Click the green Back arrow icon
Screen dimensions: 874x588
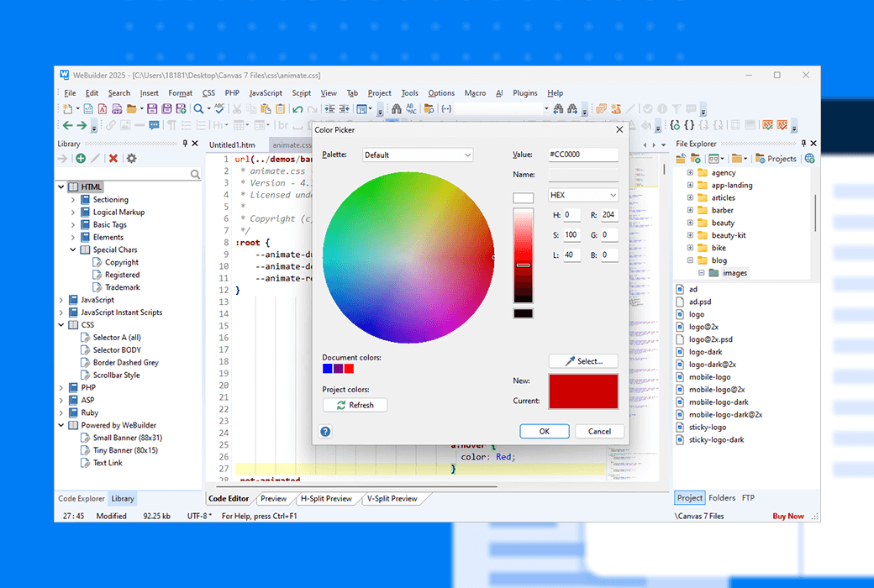(x=67, y=125)
